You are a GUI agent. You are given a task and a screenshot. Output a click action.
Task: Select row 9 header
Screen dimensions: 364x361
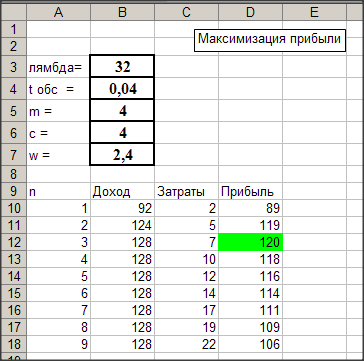[x=13, y=191]
